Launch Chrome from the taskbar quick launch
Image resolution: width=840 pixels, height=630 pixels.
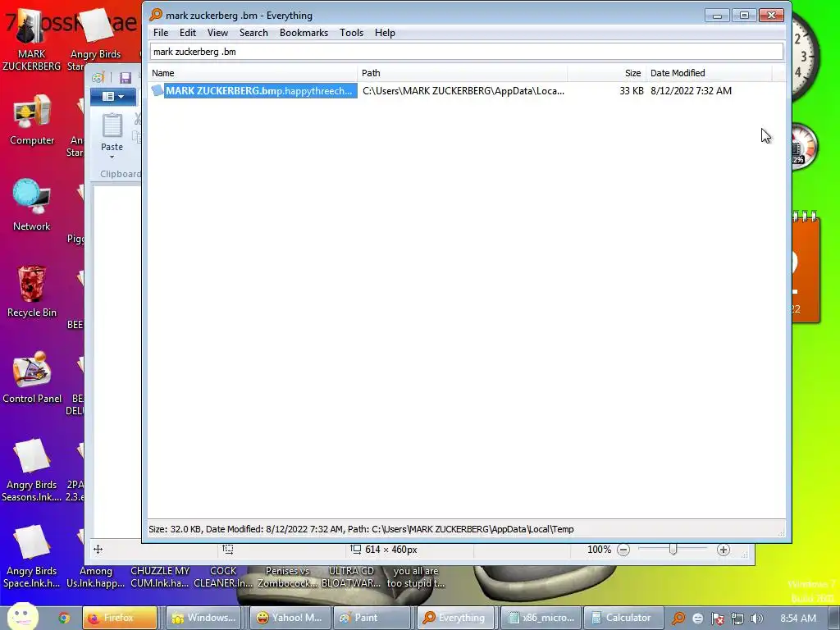point(64,618)
